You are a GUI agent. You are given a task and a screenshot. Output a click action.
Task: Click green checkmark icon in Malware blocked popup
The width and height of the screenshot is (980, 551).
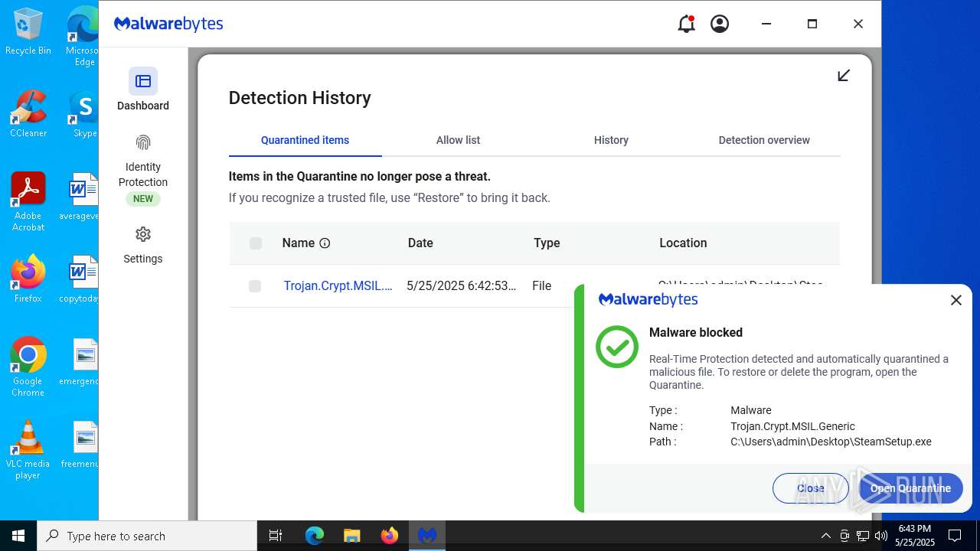click(617, 347)
